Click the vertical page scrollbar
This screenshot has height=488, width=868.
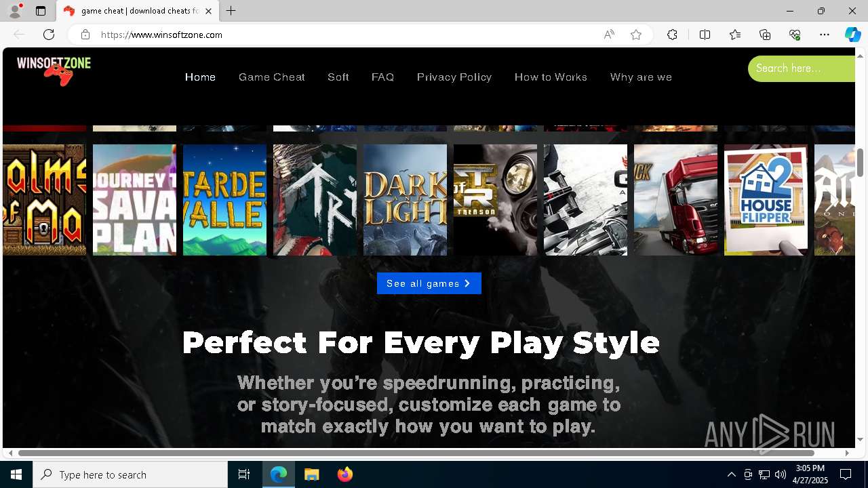point(861,162)
